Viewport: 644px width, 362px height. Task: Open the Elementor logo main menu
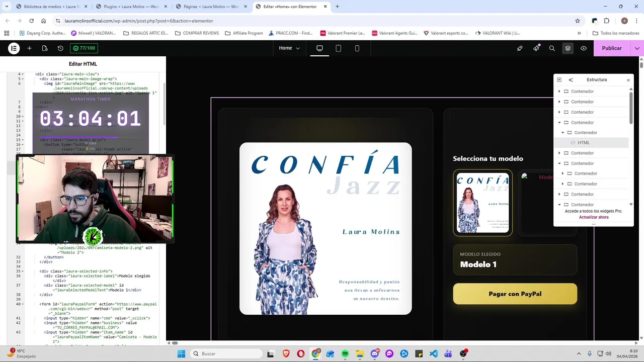pyautogui.click(x=14, y=48)
